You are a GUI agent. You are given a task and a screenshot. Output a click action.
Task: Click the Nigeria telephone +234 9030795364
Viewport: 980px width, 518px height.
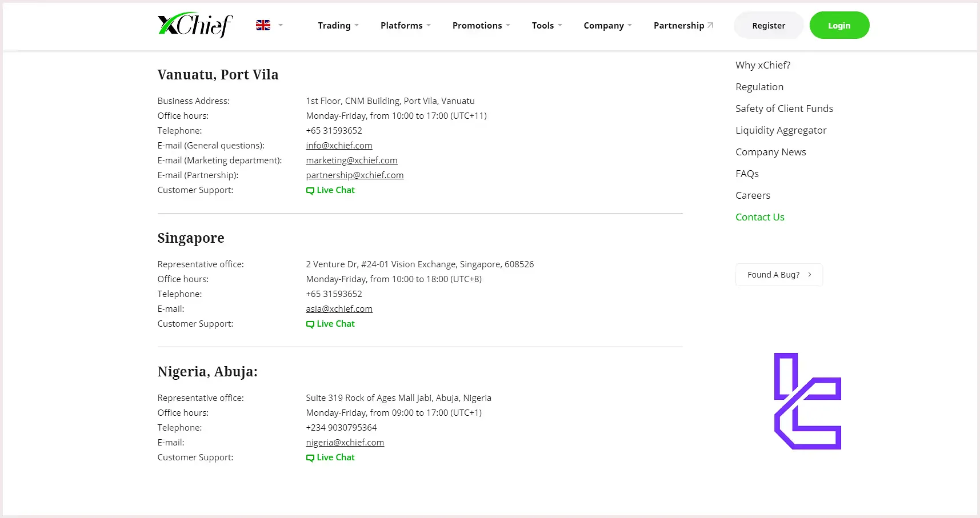pyautogui.click(x=341, y=428)
